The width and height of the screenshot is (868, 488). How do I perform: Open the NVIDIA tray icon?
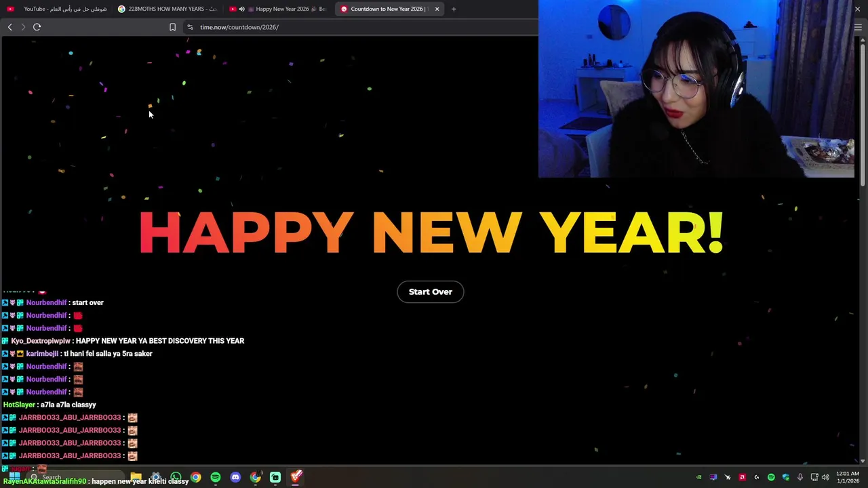[x=699, y=477]
